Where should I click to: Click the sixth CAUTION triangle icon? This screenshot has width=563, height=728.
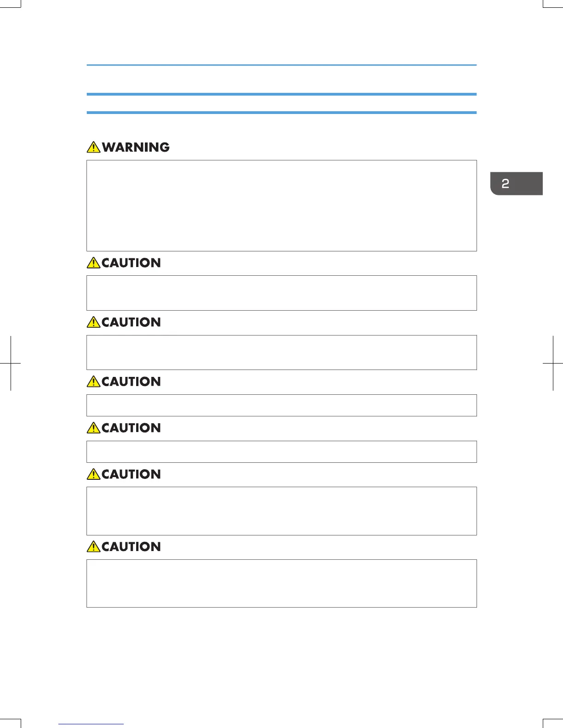coord(93,547)
